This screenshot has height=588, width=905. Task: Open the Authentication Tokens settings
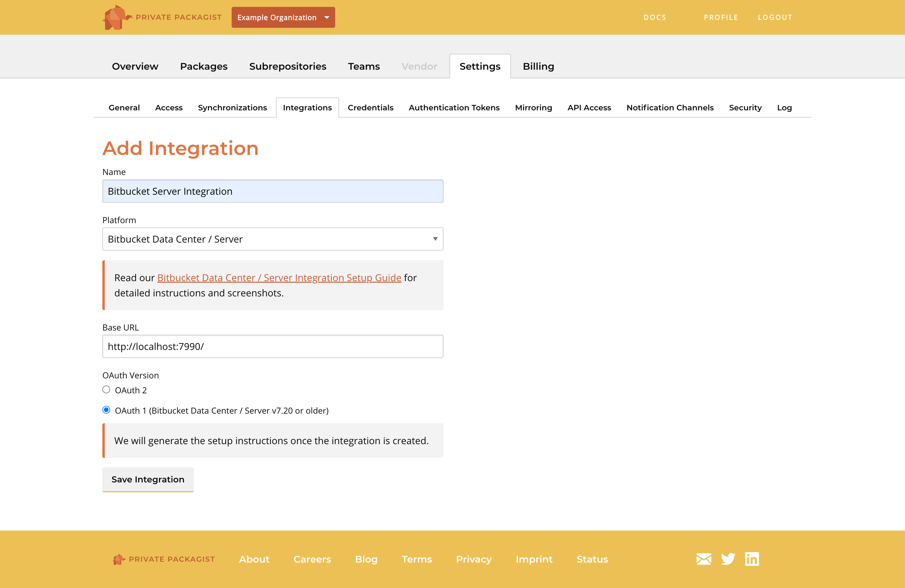point(453,107)
